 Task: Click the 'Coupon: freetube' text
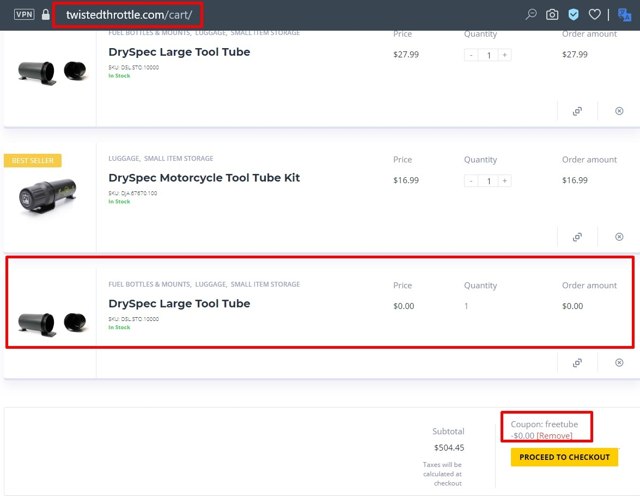[x=544, y=424]
